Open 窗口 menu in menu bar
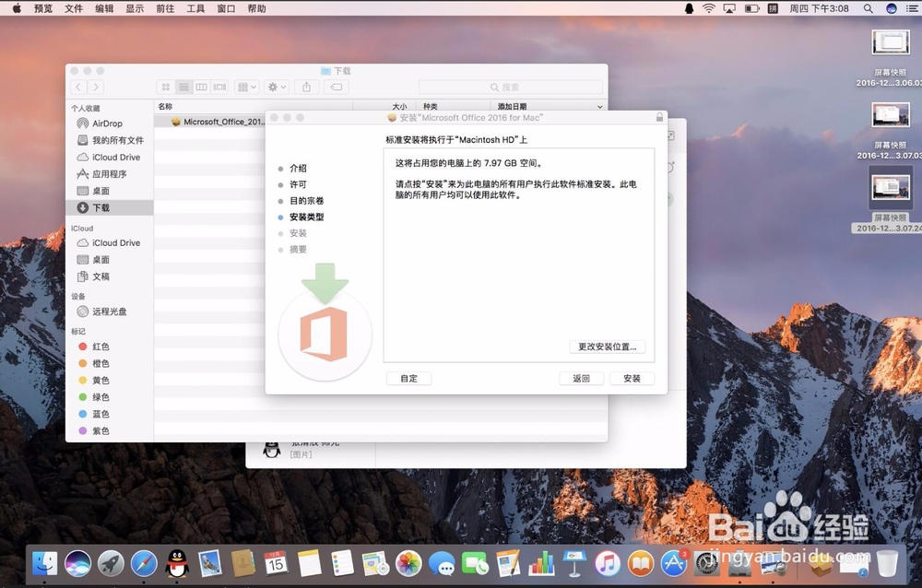Image resolution: width=922 pixels, height=588 pixels. pos(227,8)
